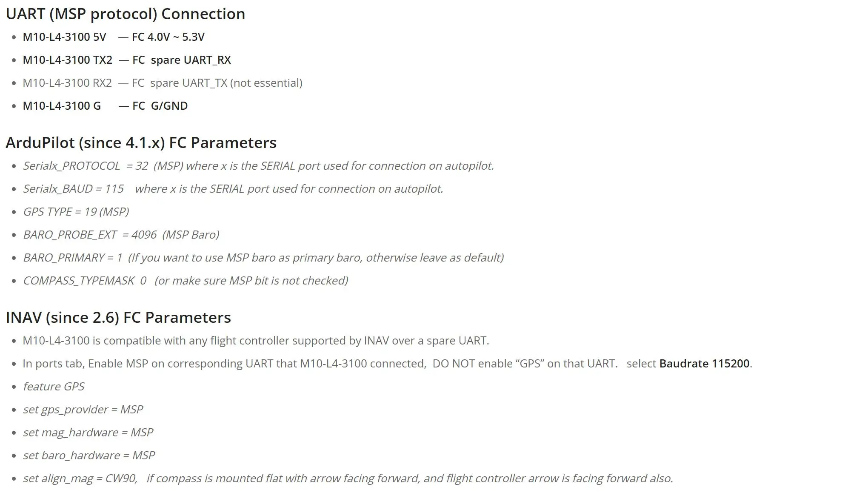Viewport: 868px width, 501px height.
Task: Click the RX2 spare UART_TX line
Action: 162,83
